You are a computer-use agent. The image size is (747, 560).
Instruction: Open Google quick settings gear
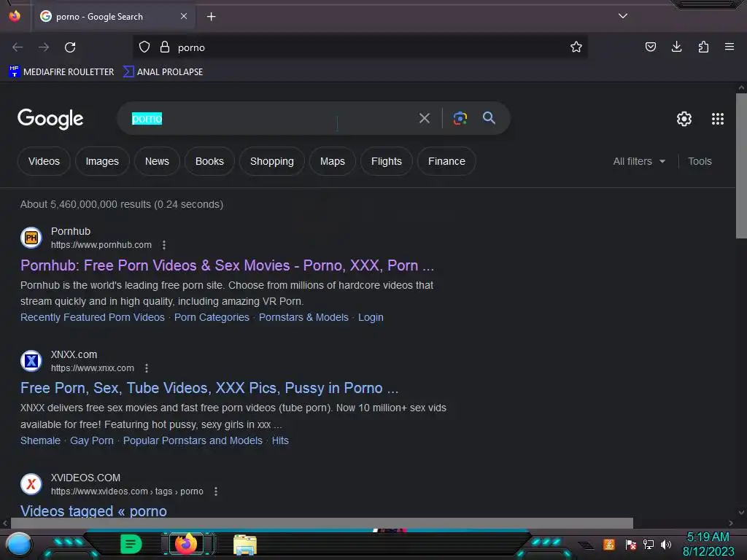tap(684, 119)
